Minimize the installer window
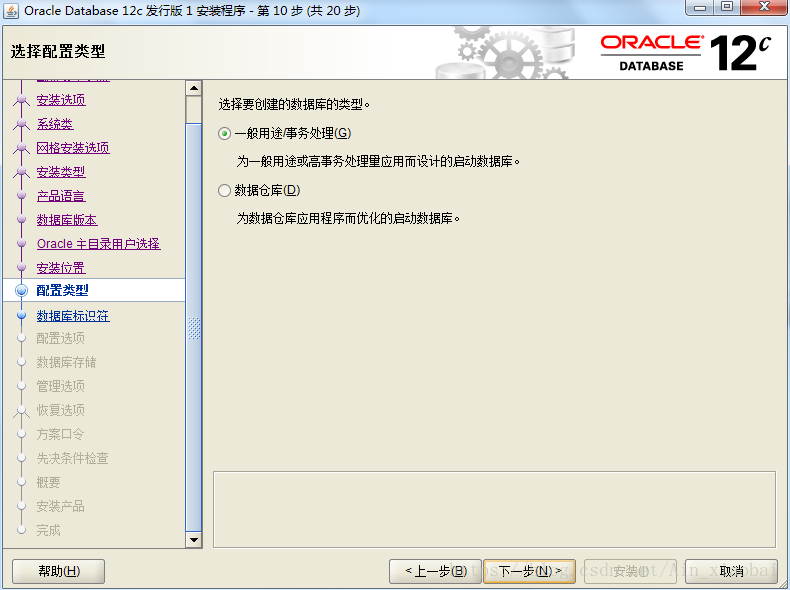 point(699,7)
